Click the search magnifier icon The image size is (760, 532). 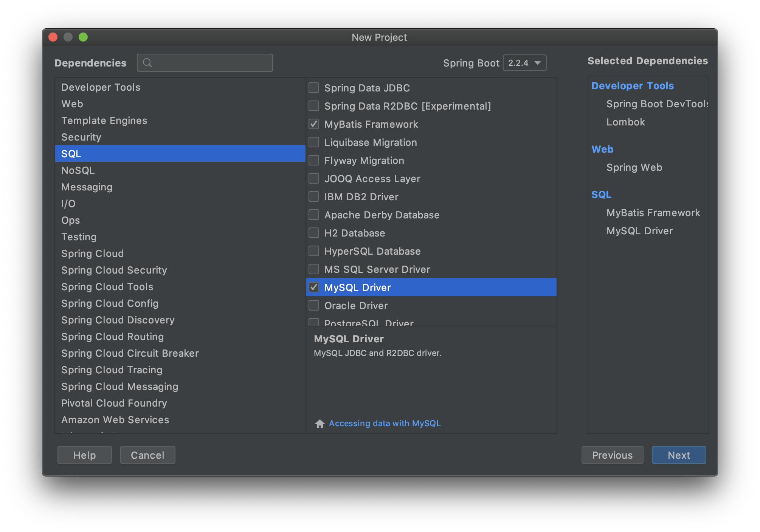coord(147,63)
